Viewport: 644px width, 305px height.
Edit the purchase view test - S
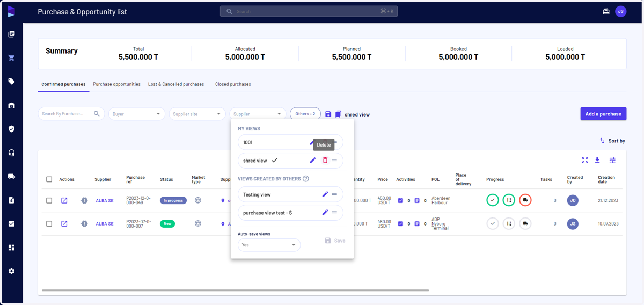tap(325, 213)
